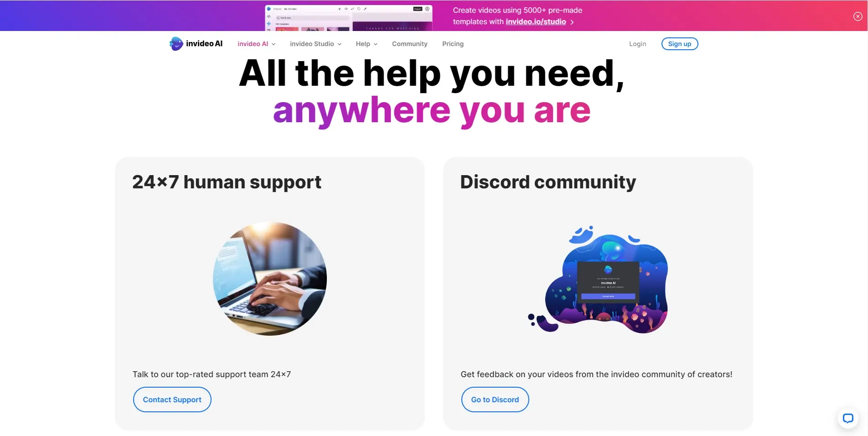Click the invideo AI wordmark text

tap(204, 44)
